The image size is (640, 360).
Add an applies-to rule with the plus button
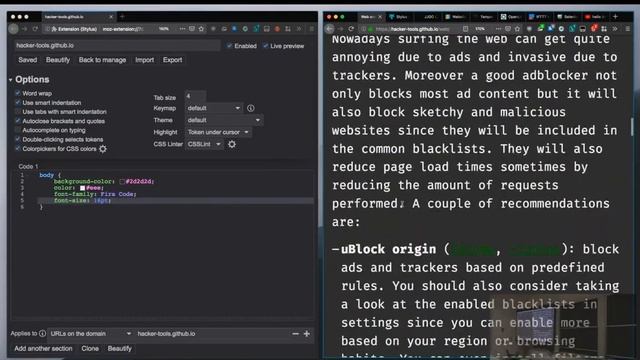point(307,334)
